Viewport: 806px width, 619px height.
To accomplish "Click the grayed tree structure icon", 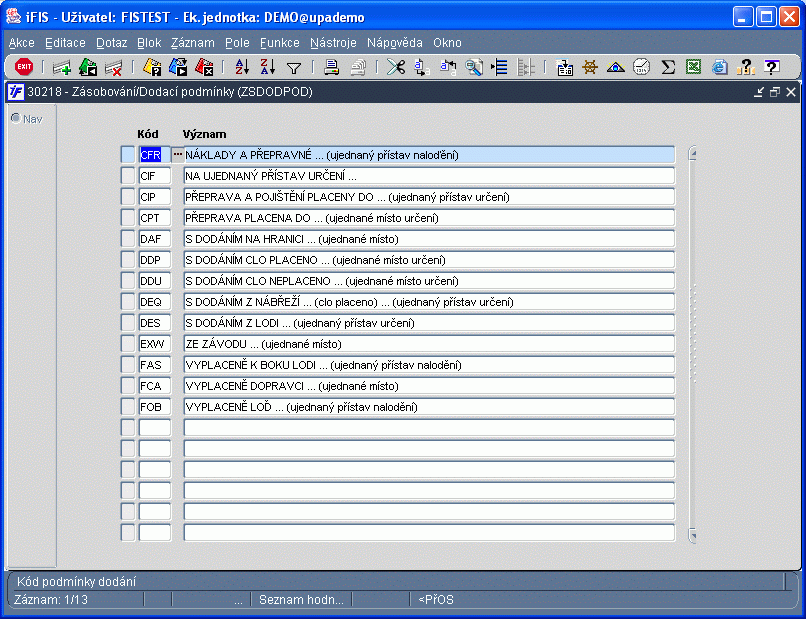I will [525, 67].
